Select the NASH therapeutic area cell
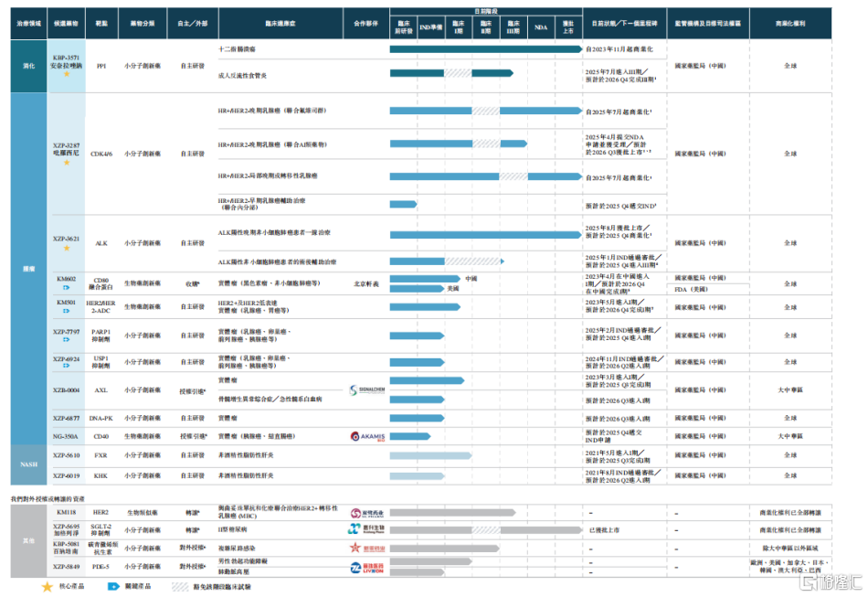This screenshot has height=597, width=868. pos(28,464)
